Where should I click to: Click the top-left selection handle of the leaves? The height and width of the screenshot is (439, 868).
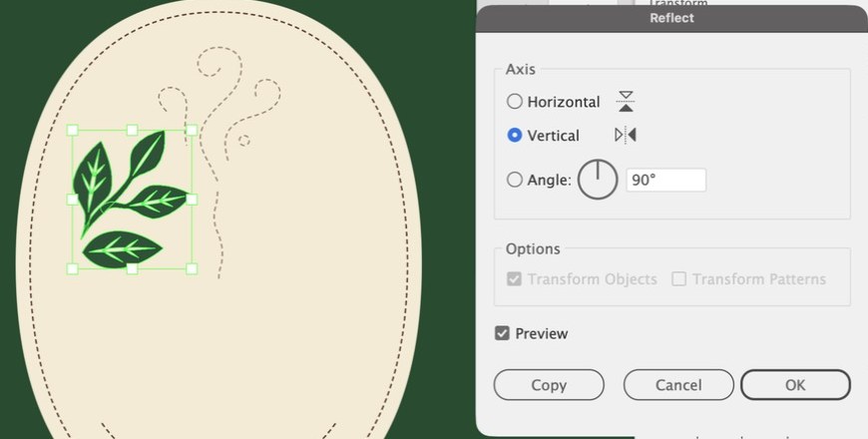[x=73, y=130]
